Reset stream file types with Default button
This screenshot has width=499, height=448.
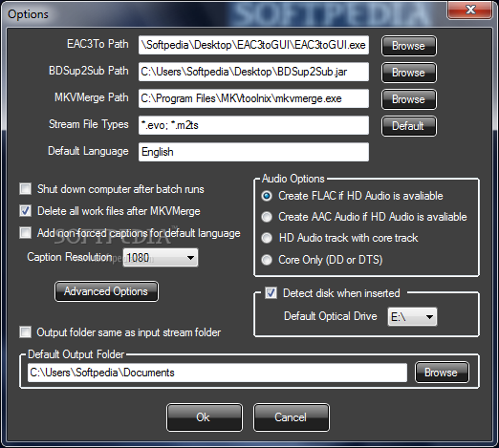click(409, 126)
